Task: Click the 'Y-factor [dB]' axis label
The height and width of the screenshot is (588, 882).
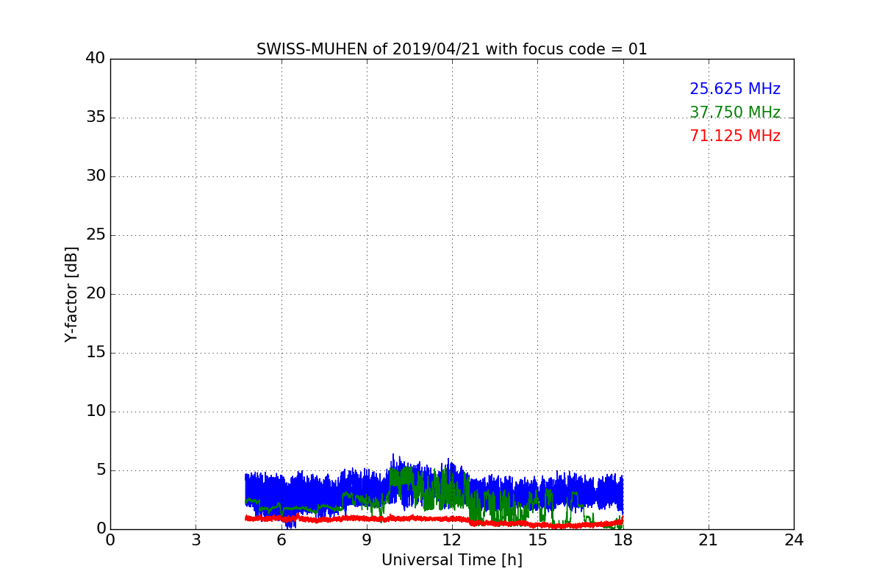Action: coord(71,294)
